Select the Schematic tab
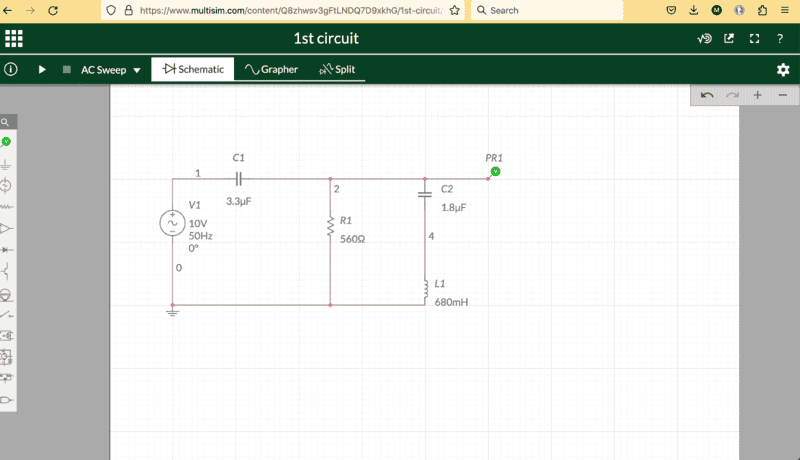This screenshot has height=460, width=800. tap(193, 70)
